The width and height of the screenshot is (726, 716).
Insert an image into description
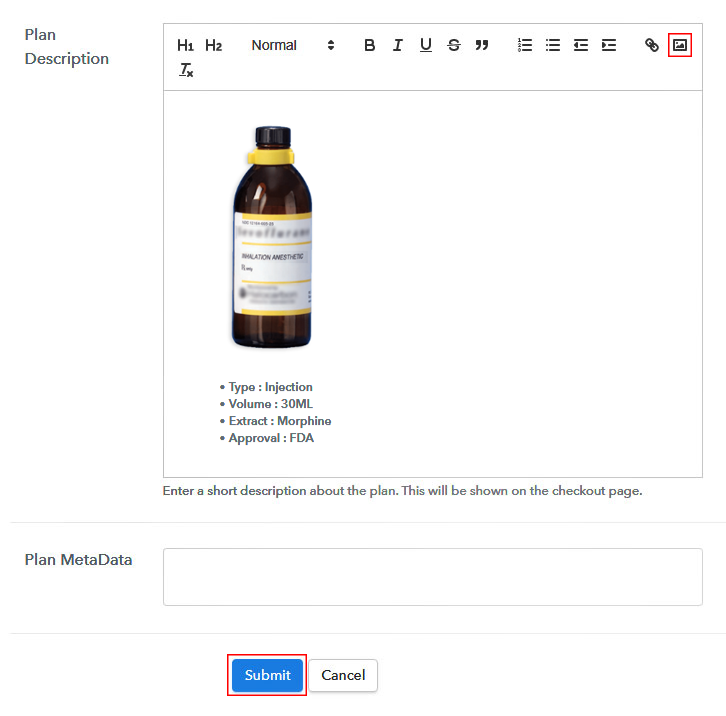click(x=680, y=45)
